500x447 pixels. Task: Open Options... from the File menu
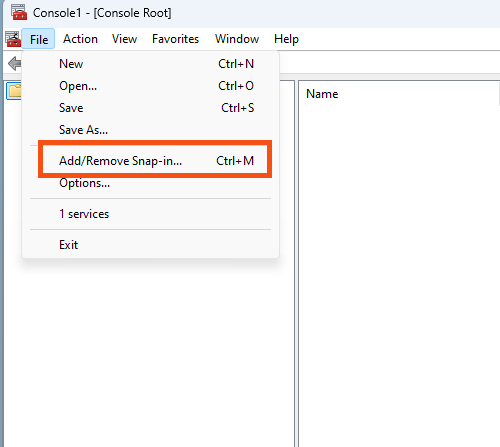click(x=151, y=183)
